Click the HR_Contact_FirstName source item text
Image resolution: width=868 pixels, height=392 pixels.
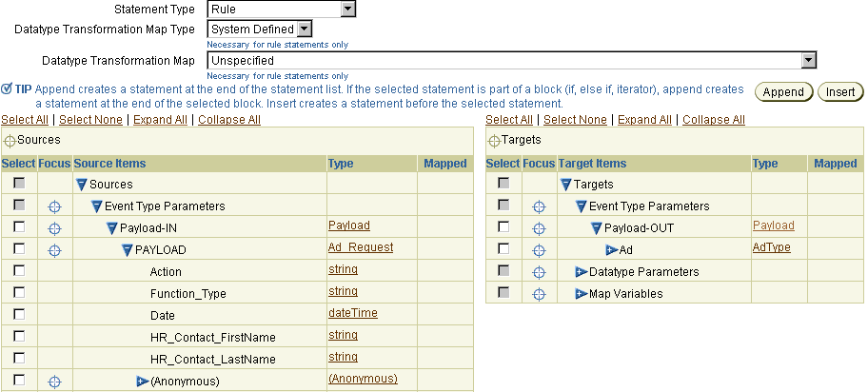point(212,338)
